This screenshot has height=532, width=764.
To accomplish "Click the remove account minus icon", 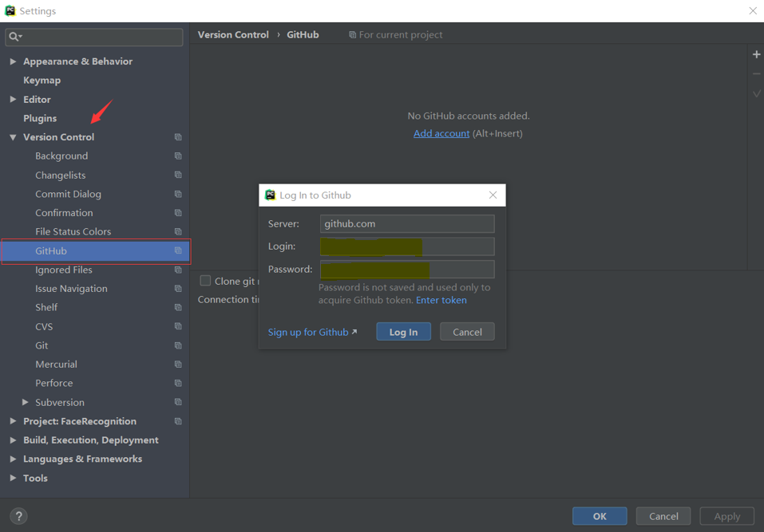I will (x=756, y=74).
